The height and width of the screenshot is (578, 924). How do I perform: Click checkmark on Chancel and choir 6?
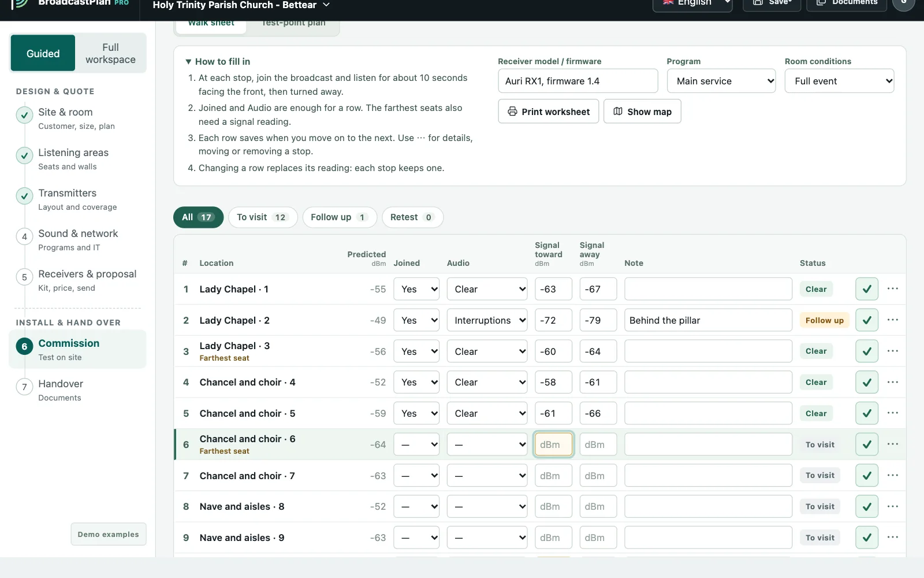[x=866, y=444]
